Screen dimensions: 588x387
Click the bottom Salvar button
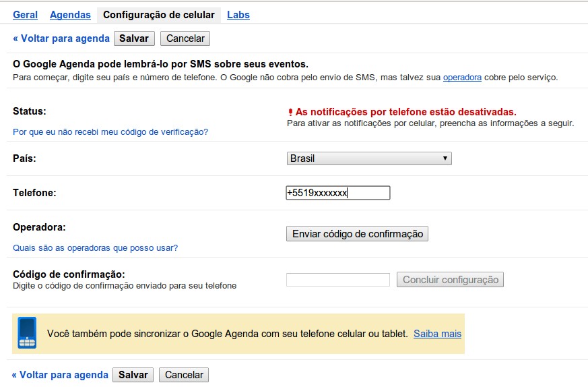[133, 375]
